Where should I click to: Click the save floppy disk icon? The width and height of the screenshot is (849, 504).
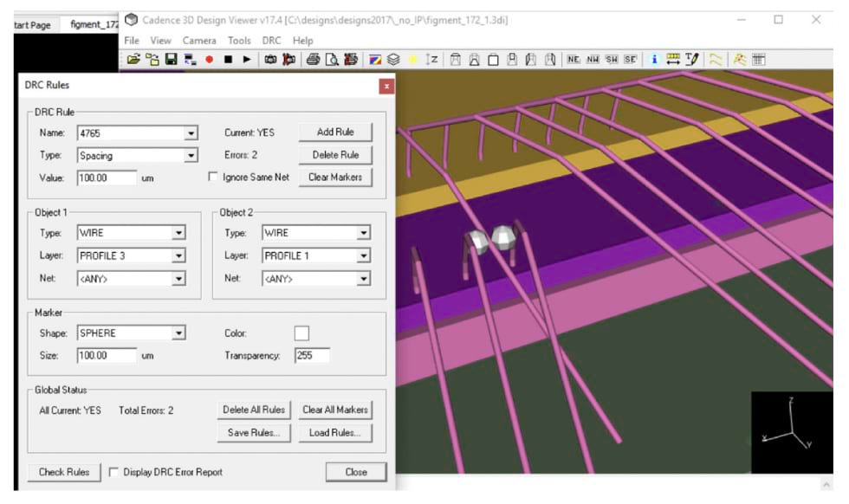(x=171, y=60)
